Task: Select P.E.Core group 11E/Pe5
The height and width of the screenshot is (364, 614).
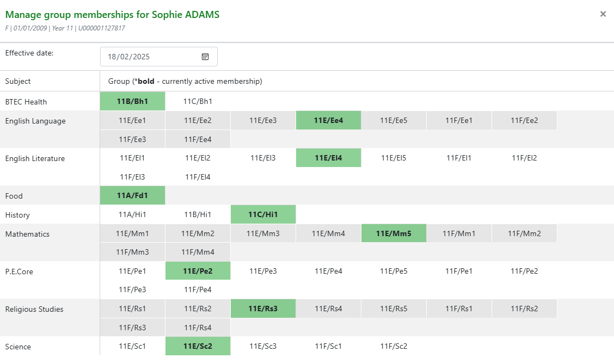Action: coord(394,271)
